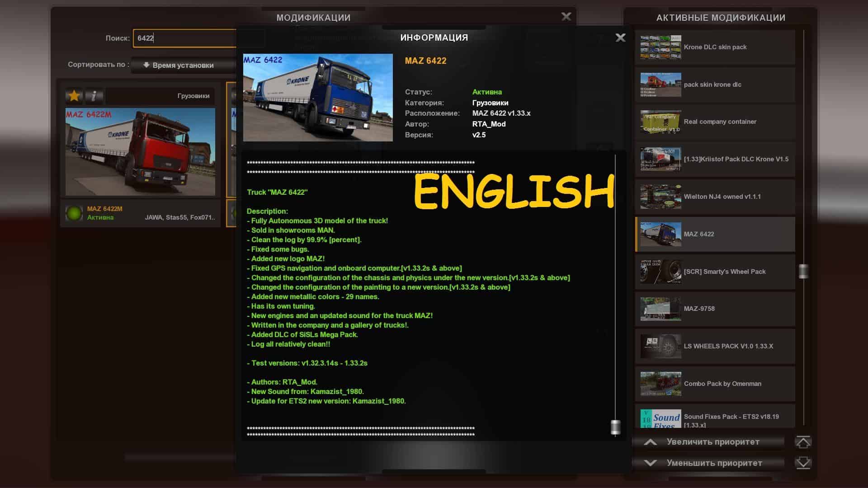868x488 pixels.
Task: Toggle green active status light for MAZ 6422M
Action: coord(74,213)
